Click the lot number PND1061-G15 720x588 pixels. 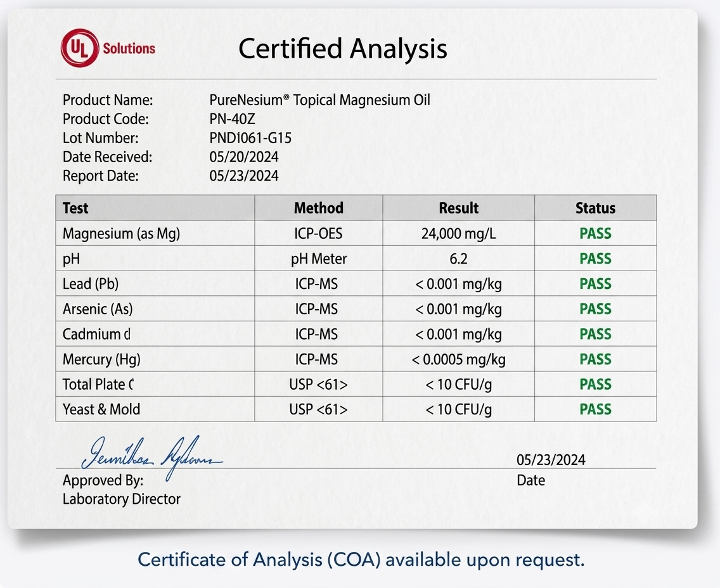pos(250,137)
